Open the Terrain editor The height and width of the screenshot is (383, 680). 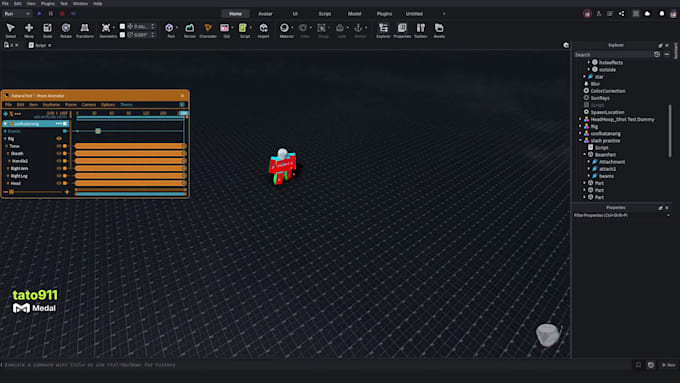click(x=190, y=30)
